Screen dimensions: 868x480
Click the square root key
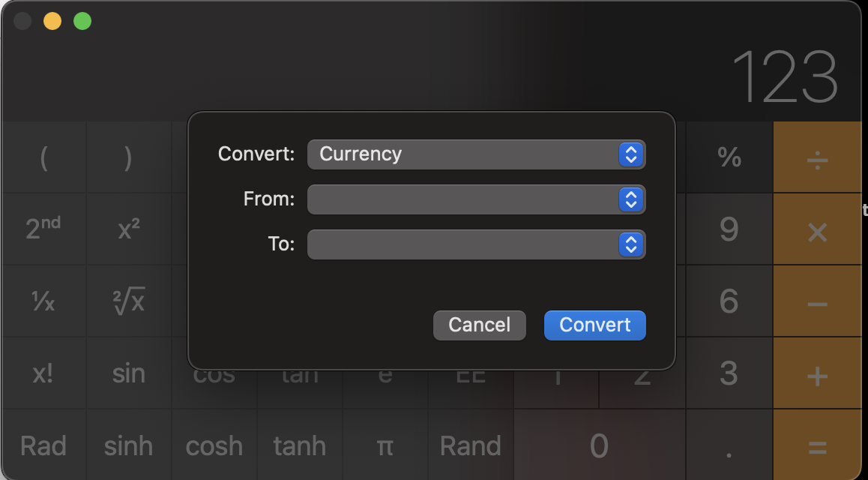click(x=128, y=302)
